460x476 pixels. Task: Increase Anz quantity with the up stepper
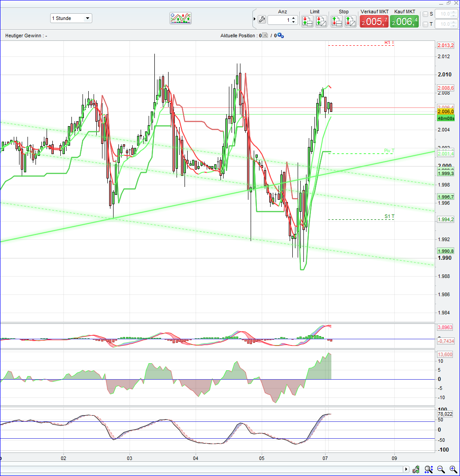pos(293,19)
